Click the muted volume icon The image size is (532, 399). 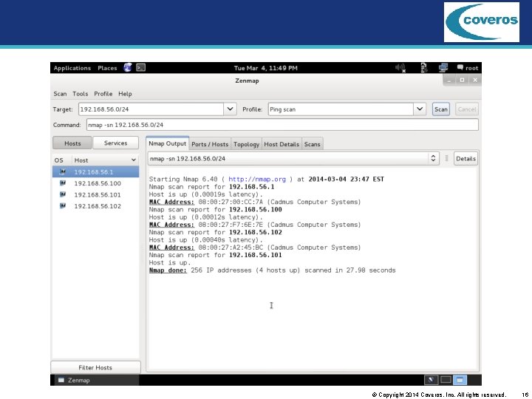tap(400, 68)
